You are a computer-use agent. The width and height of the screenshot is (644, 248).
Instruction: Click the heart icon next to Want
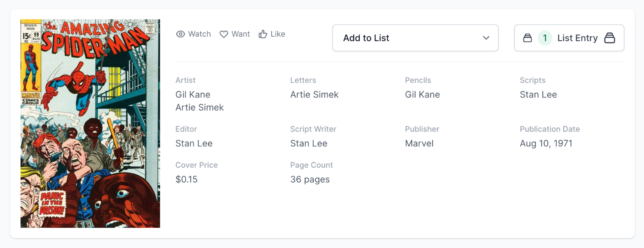[x=224, y=34]
